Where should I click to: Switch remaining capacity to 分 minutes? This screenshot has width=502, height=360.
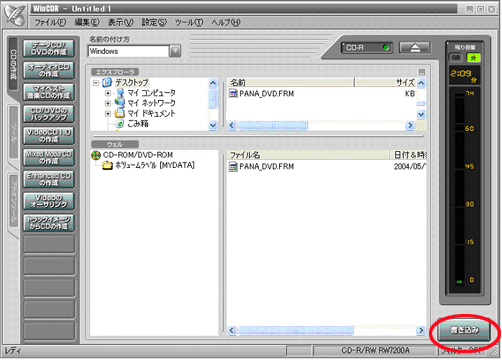click(473, 57)
